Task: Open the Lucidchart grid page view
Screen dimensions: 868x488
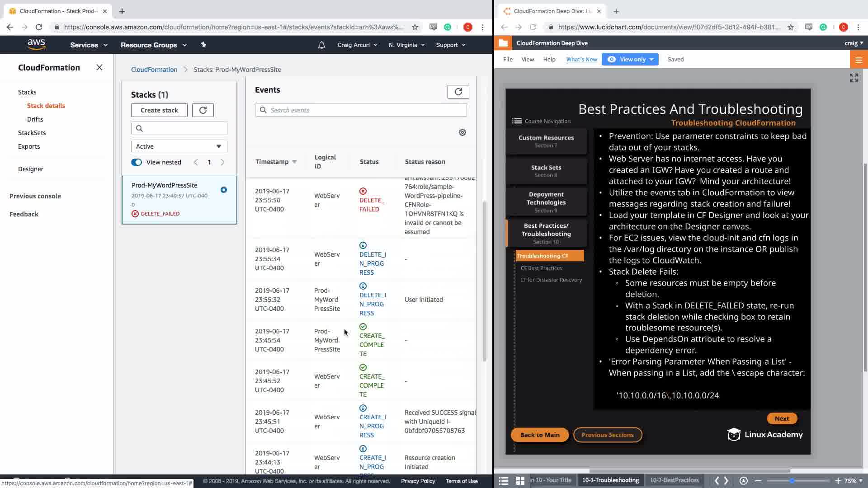Action: tap(520, 480)
